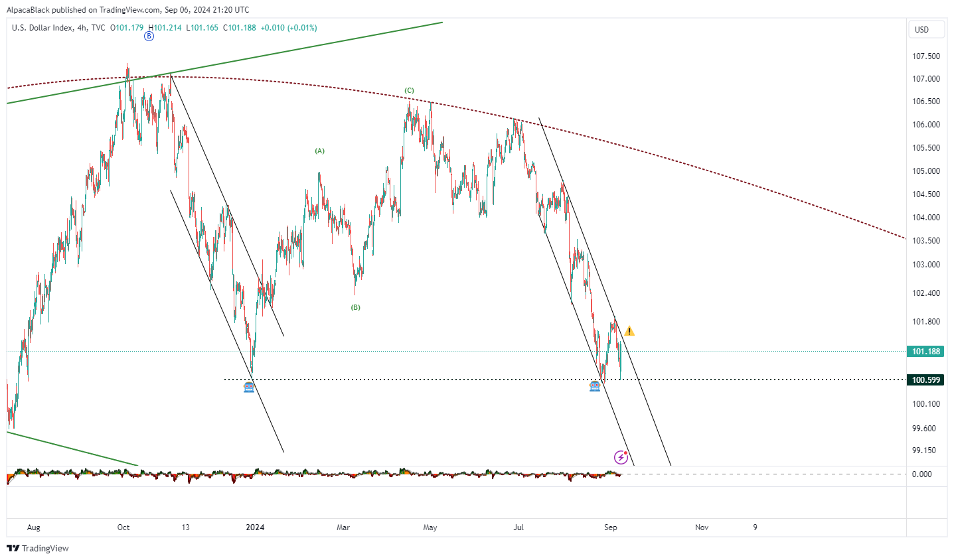Click the 107.500 price axis label

(926, 56)
